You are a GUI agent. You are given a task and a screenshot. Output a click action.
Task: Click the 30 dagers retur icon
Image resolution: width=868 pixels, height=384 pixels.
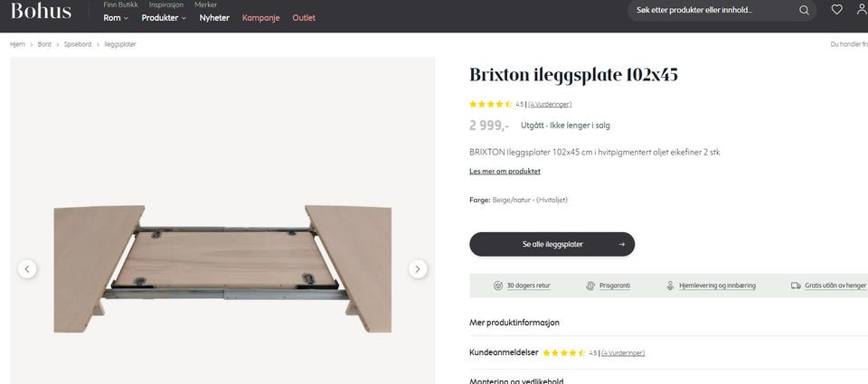(498, 286)
